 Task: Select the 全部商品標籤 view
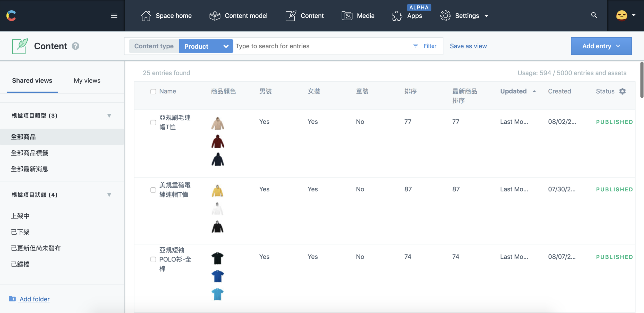(x=30, y=153)
